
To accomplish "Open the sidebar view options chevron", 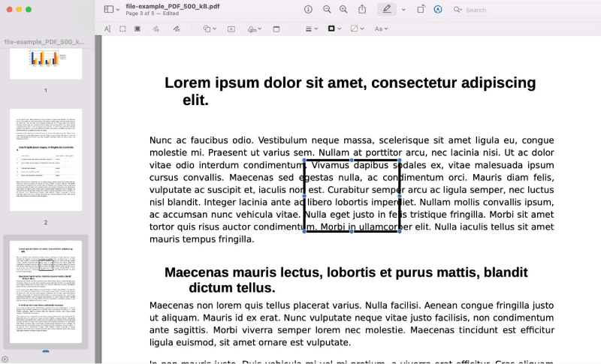I will (118, 10).
